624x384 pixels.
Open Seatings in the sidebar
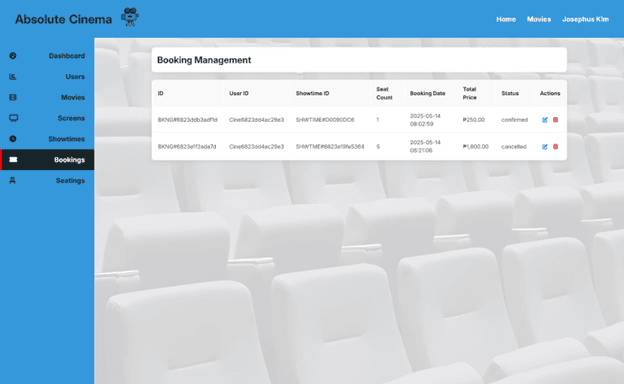pyautogui.click(x=47, y=180)
